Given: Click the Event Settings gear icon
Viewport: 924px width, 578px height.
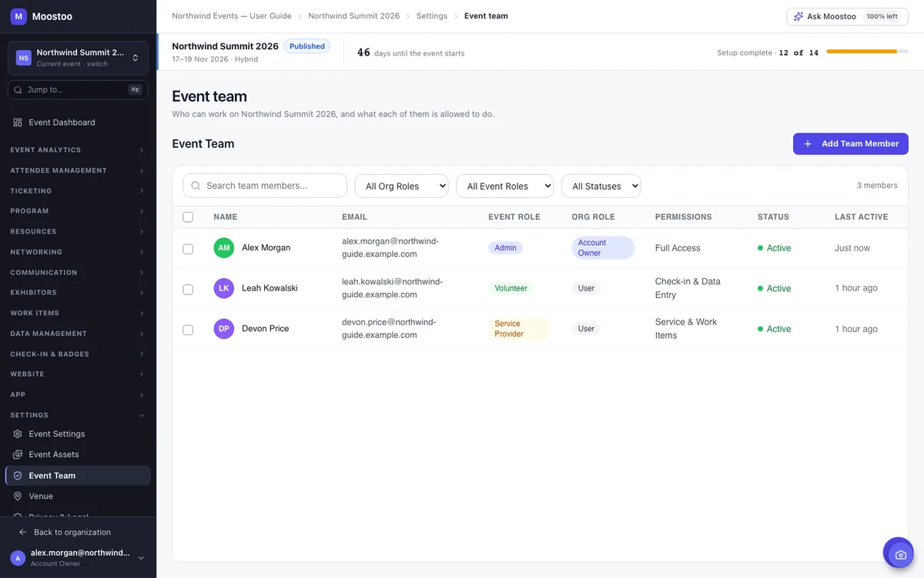Looking at the screenshot, I should [18, 434].
